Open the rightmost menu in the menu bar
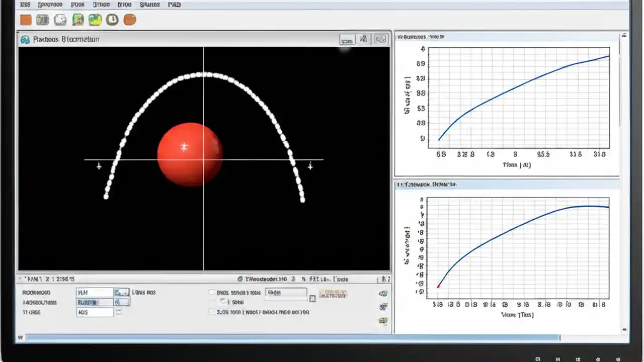This screenshot has width=644, height=362. (x=174, y=5)
